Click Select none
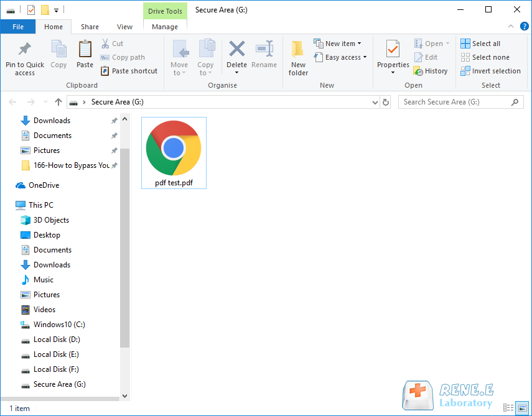This screenshot has height=416, width=532. (x=485, y=57)
